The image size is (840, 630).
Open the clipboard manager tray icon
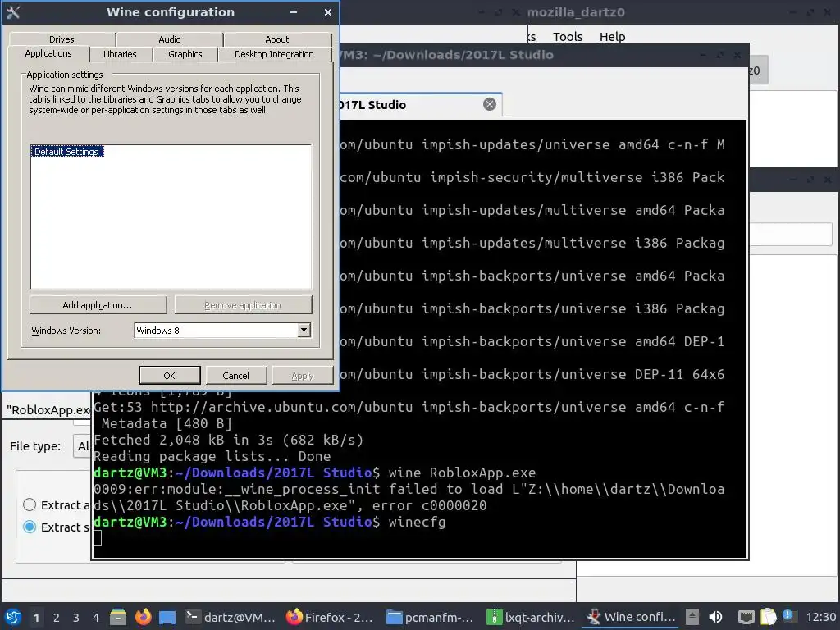click(768, 617)
